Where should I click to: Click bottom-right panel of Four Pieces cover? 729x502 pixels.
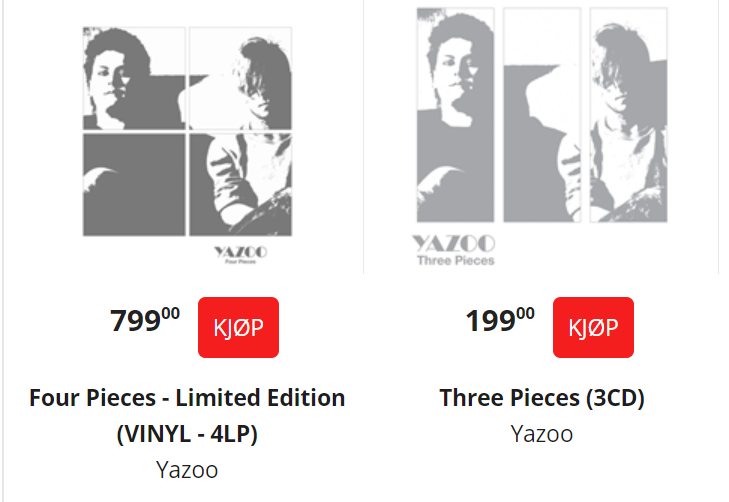coord(240,185)
